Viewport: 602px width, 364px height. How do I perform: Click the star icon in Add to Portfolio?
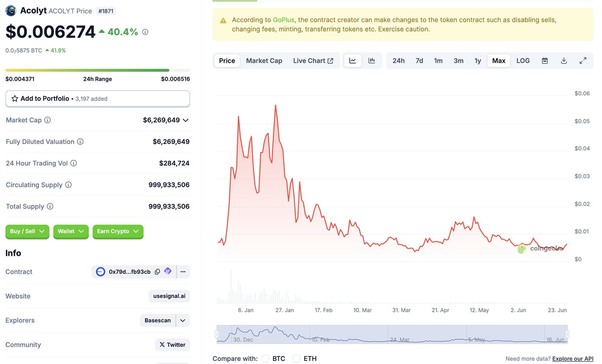15,99
